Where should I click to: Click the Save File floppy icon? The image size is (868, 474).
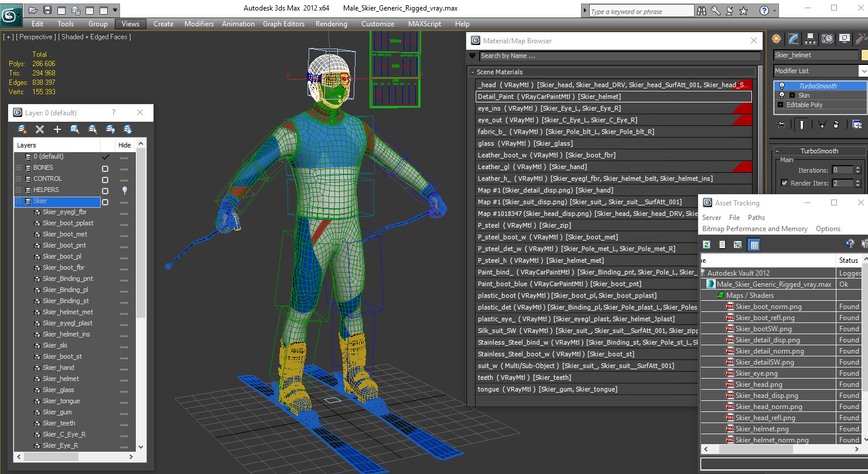tap(47, 10)
